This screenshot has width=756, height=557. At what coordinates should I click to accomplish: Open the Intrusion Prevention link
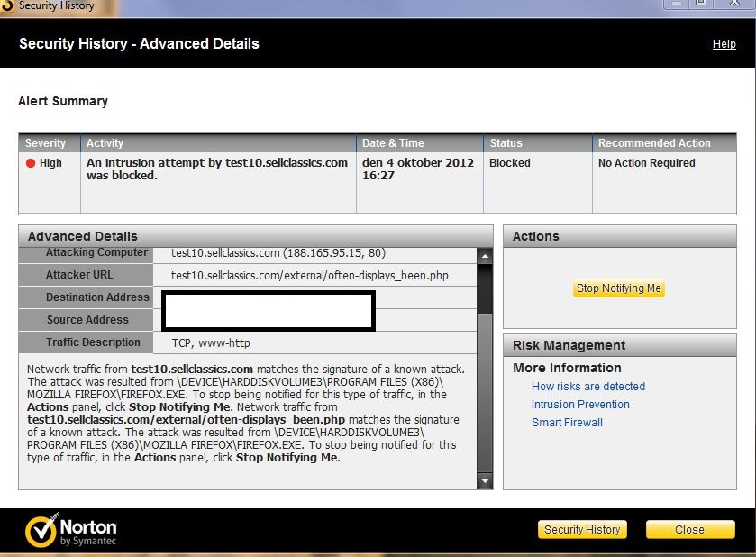pos(580,405)
